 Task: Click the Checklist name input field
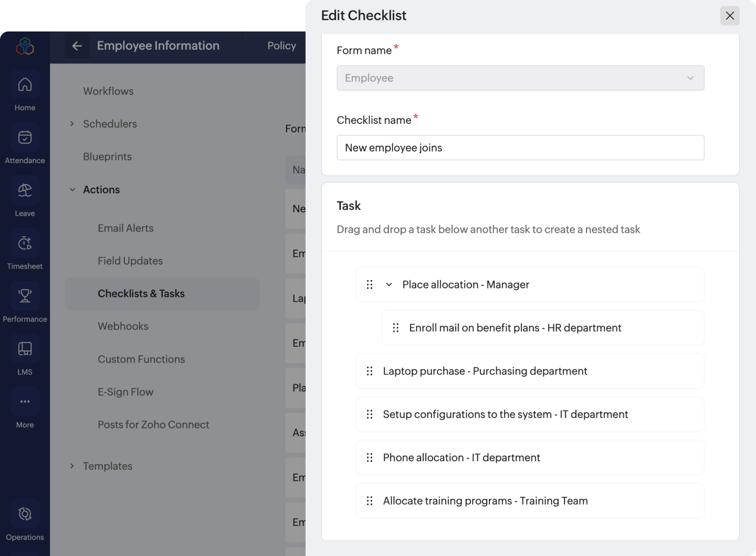pyautogui.click(x=520, y=148)
